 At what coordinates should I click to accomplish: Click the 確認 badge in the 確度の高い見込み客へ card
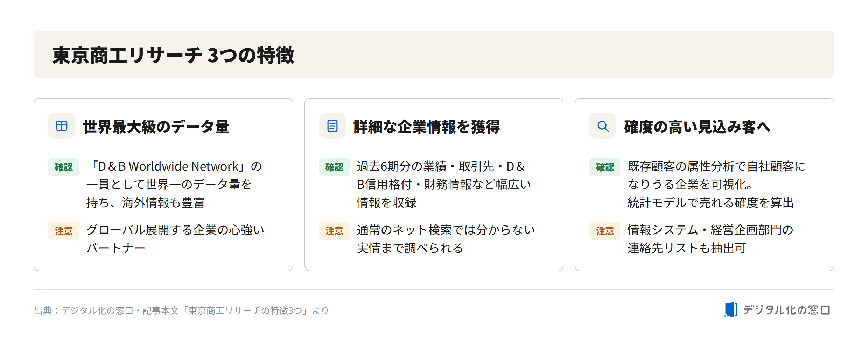(x=605, y=167)
